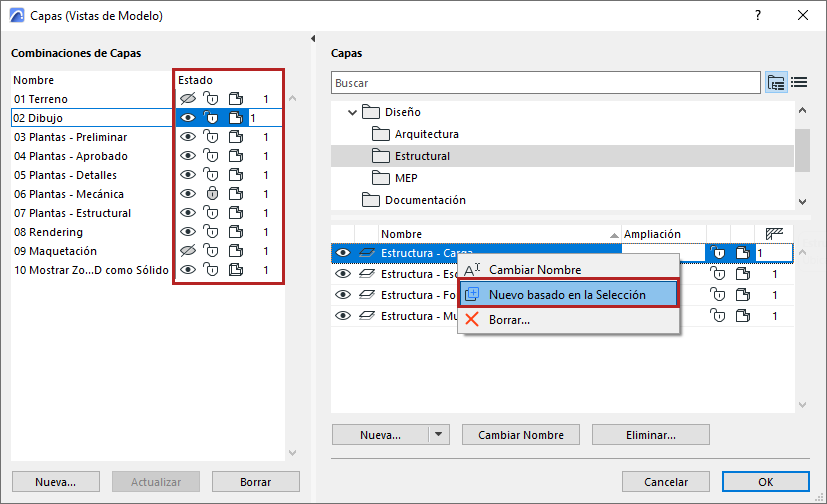Screen dimensions: 827x504
Task: Select the Arquitectura folder
Action: tap(426, 134)
